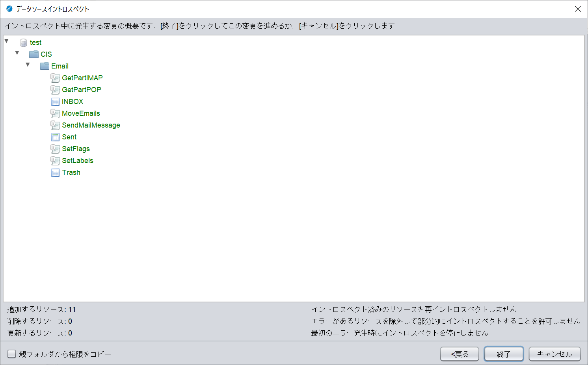Screen dimensions: 588x365
Task: Click the 更新するリソース: 0 text
Action: (39, 333)
